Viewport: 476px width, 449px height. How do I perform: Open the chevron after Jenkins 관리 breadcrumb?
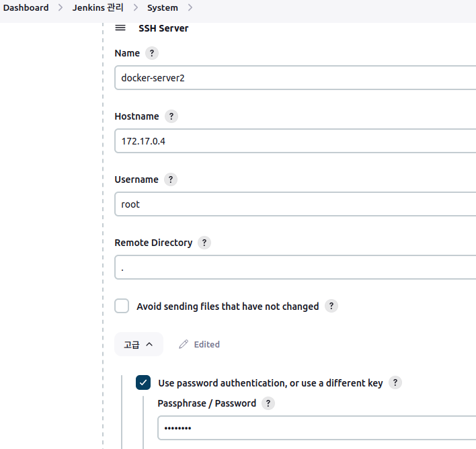136,7
